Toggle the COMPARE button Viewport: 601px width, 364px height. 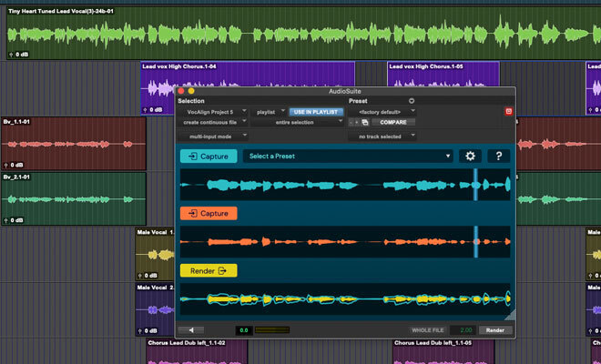pos(392,122)
